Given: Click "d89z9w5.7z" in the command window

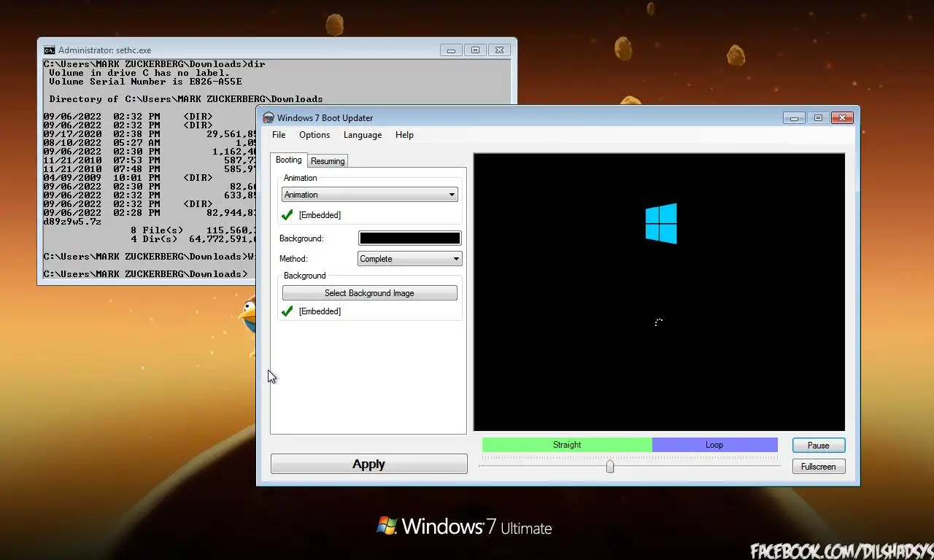Looking at the screenshot, I should click(72, 222).
